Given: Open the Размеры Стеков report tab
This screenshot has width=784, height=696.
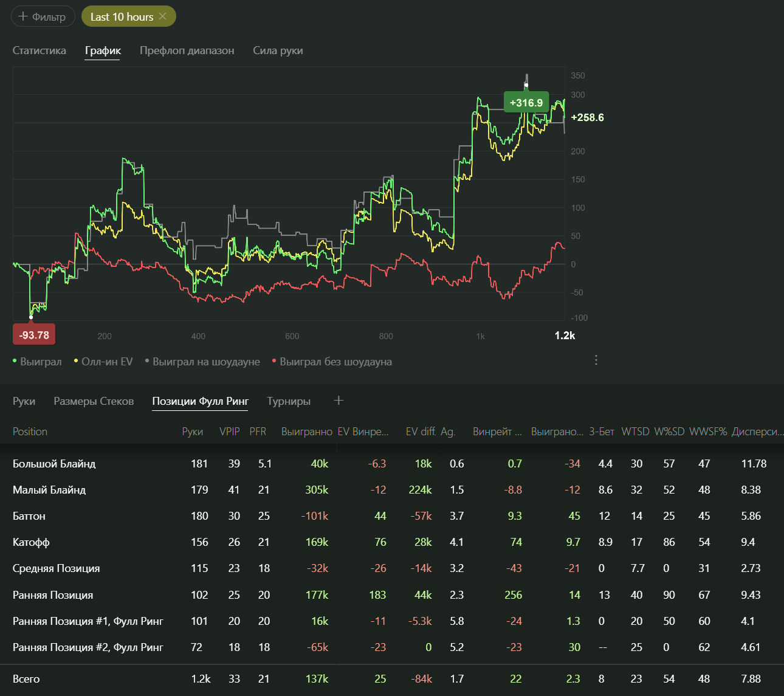Looking at the screenshot, I should click(94, 401).
